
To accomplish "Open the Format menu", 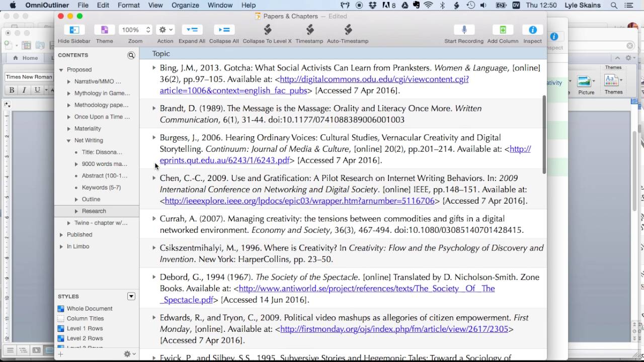I will tap(129, 5).
